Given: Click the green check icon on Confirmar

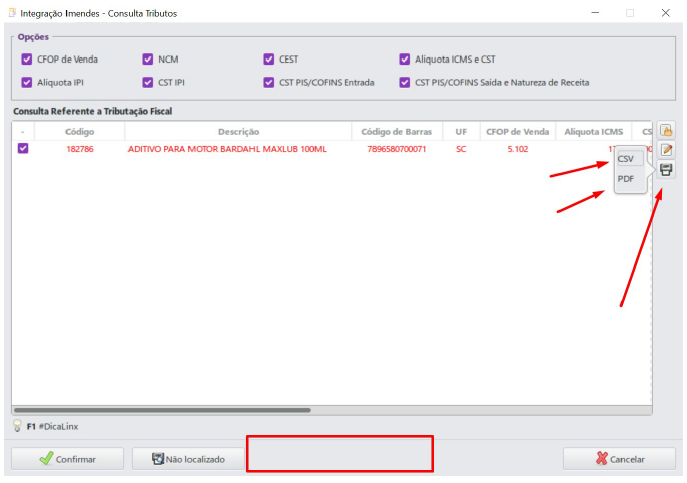Looking at the screenshot, I should (x=46, y=458).
